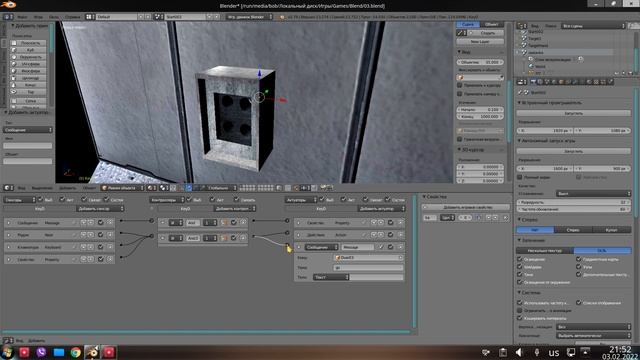
Task: Click the 3D viewport layers grid
Action: pos(256,188)
